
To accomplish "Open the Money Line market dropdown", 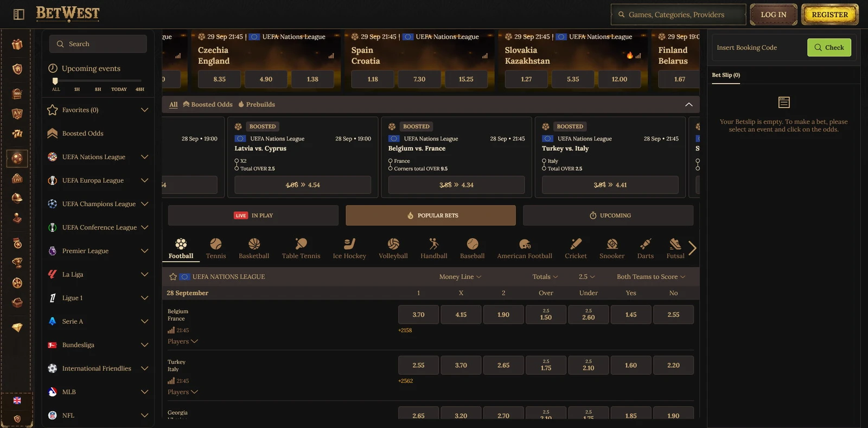I will [460, 277].
